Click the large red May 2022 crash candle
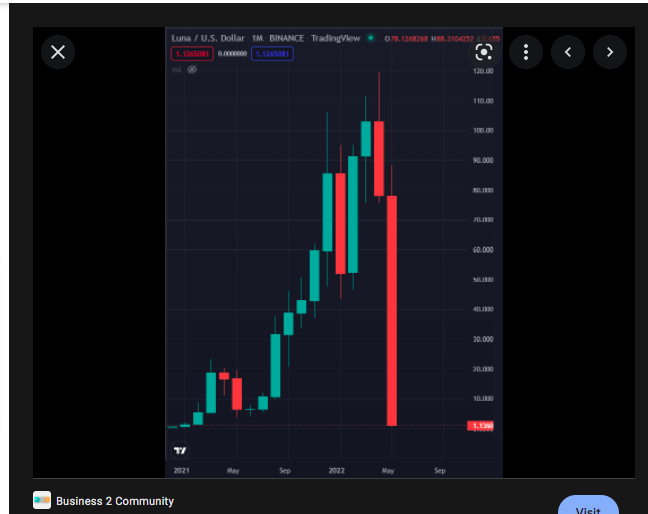 (391, 311)
